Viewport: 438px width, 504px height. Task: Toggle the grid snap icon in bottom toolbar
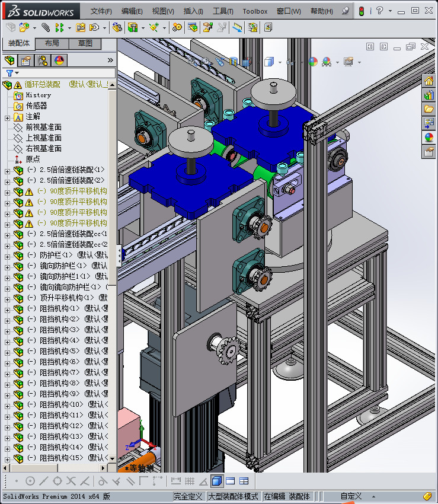(x=190, y=481)
